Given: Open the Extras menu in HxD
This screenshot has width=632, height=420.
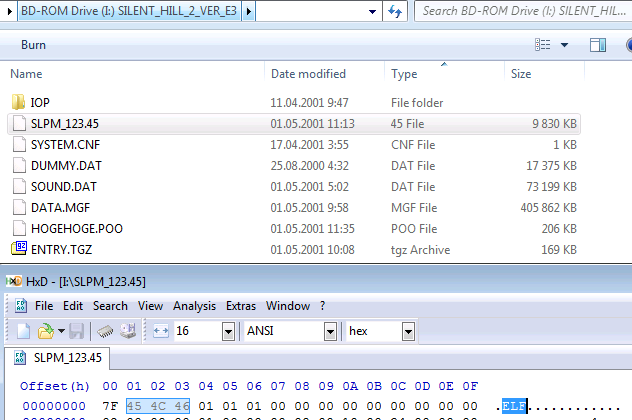Looking at the screenshot, I should (x=241, y=306).
